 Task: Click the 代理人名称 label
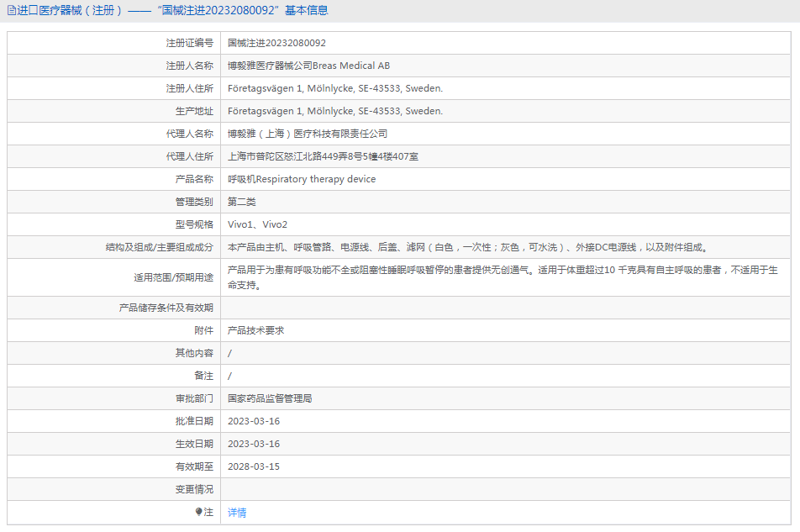190,134
